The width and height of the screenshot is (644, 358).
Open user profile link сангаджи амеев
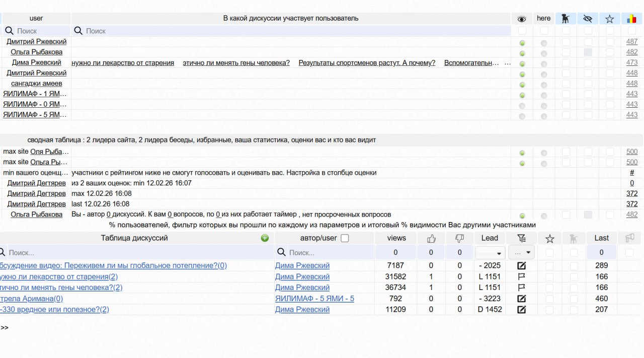[37, 84]
